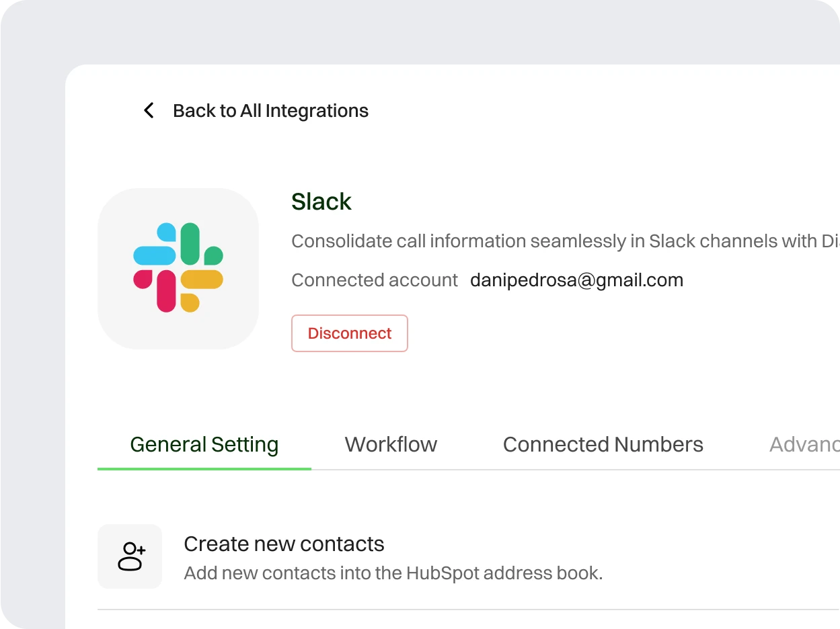The height and width of the screenshot is (629, 840).
Task: Click the blue segment of Slack logo
Action: pos(155,254)
